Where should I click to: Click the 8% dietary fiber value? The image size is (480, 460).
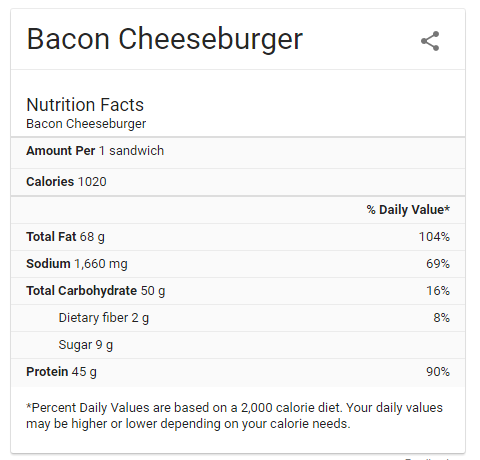441,318
